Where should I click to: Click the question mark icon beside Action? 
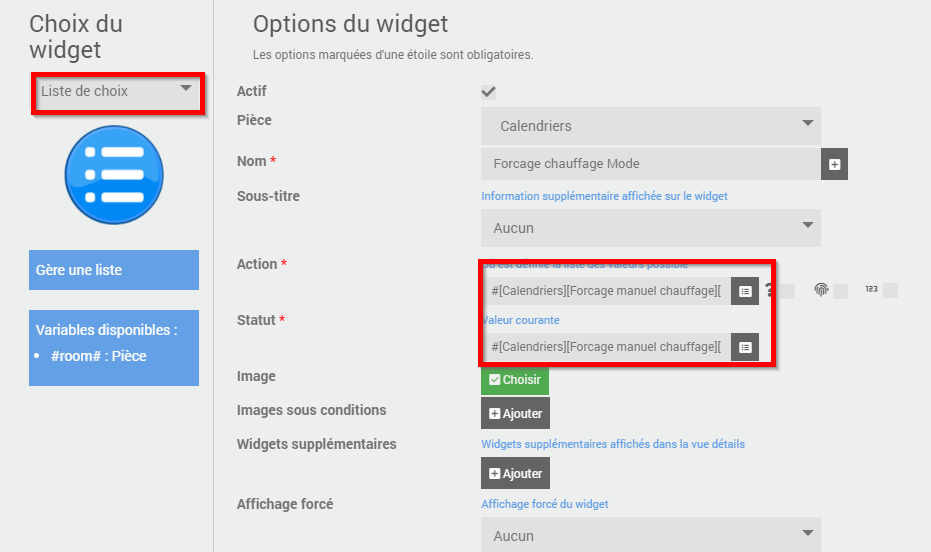(x=770, y=290)
